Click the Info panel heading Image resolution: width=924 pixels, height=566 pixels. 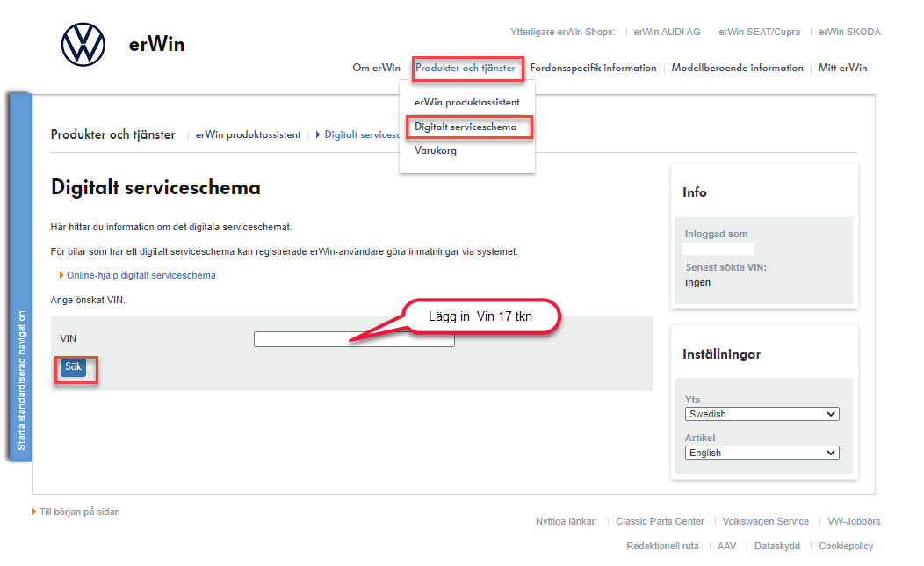[694, 192]
